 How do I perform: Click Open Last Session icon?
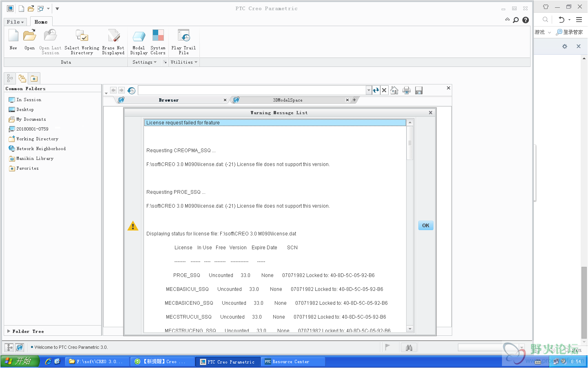[x=50, y=42]
